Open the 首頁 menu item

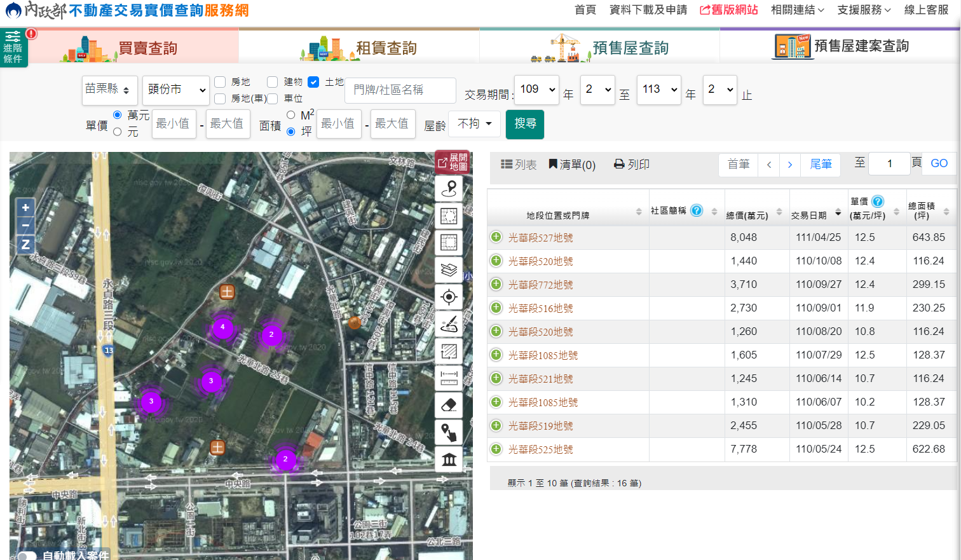(x=585, y=10)
